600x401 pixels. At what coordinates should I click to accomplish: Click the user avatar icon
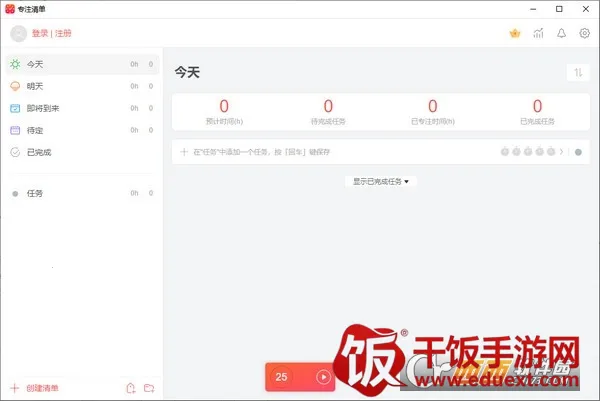18,33
